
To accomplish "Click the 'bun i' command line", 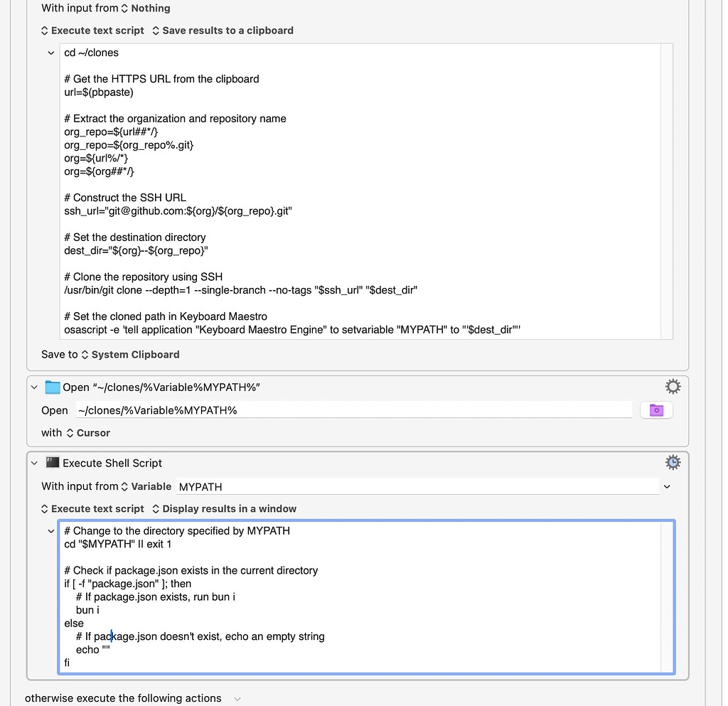I will (87, 611).
